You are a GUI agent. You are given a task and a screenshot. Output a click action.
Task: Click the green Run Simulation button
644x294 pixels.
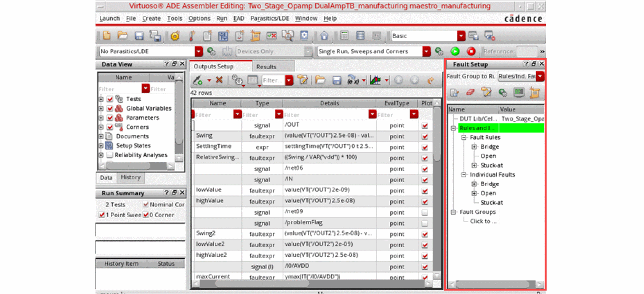pos(455,51)
